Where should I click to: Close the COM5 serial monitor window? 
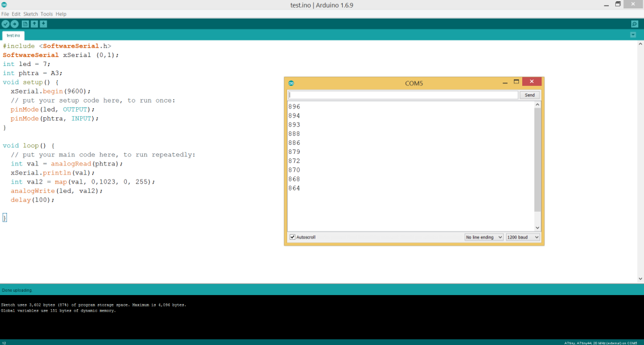click(531, 82)
